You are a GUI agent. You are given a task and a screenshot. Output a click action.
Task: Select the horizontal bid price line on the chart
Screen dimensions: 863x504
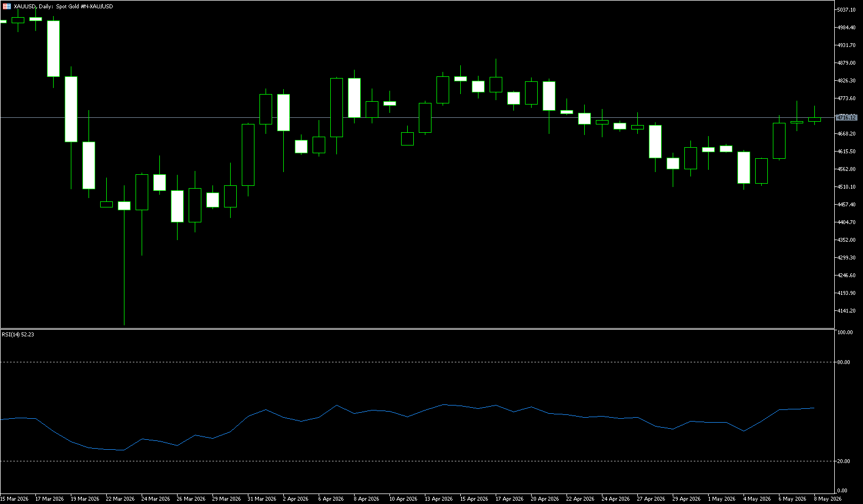pos(417,117)
